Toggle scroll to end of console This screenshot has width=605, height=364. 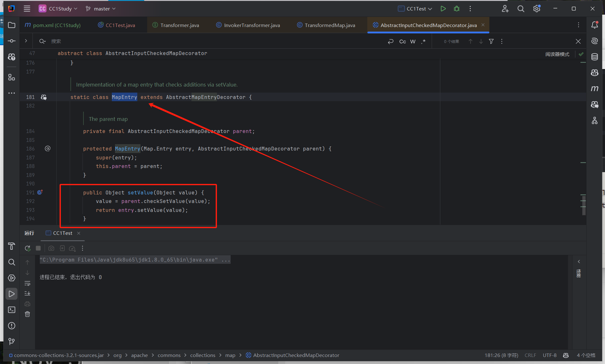pyautogui.click(x=27, y=293)
